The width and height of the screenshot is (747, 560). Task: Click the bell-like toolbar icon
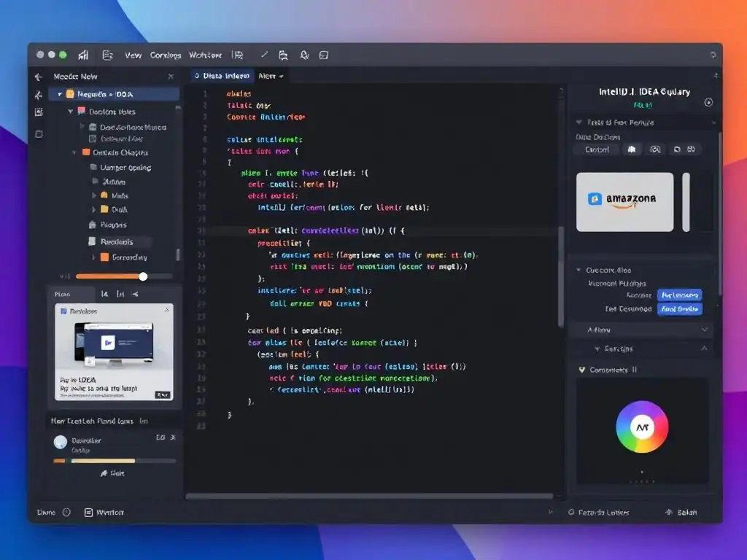[304, 55]
